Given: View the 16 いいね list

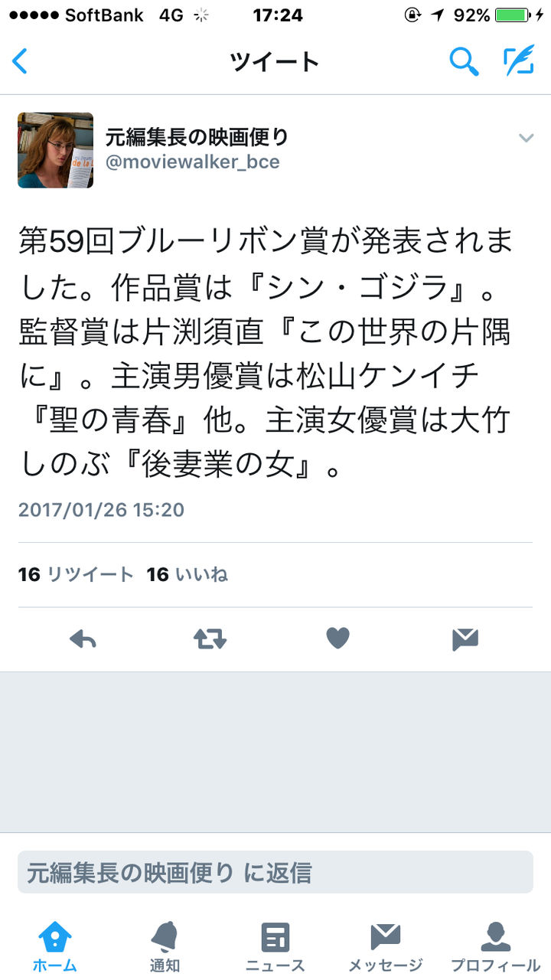Looking at the screenshot, I should (x=187, y=574).
